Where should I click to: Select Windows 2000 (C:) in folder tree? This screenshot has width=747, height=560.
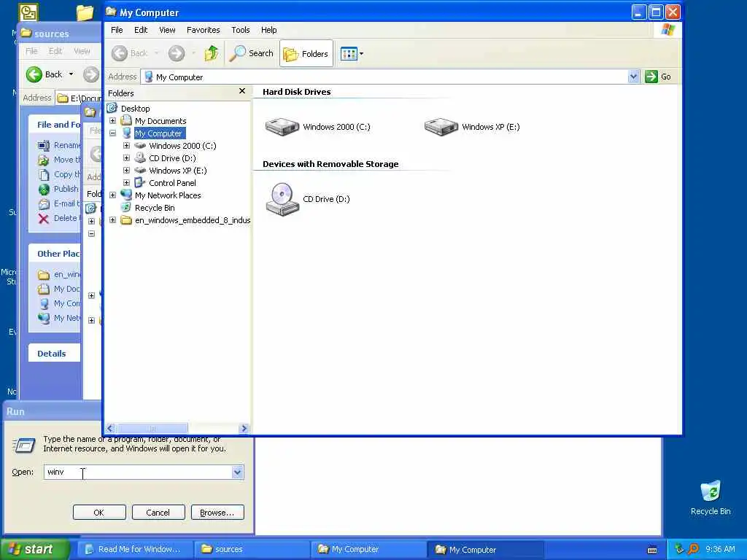(x=182, y=146)
